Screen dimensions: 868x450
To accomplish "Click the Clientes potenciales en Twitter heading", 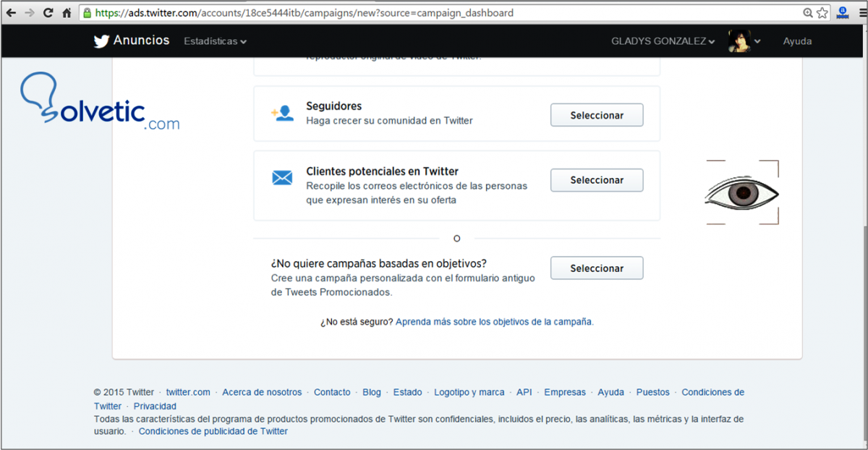I will point(383,171).
